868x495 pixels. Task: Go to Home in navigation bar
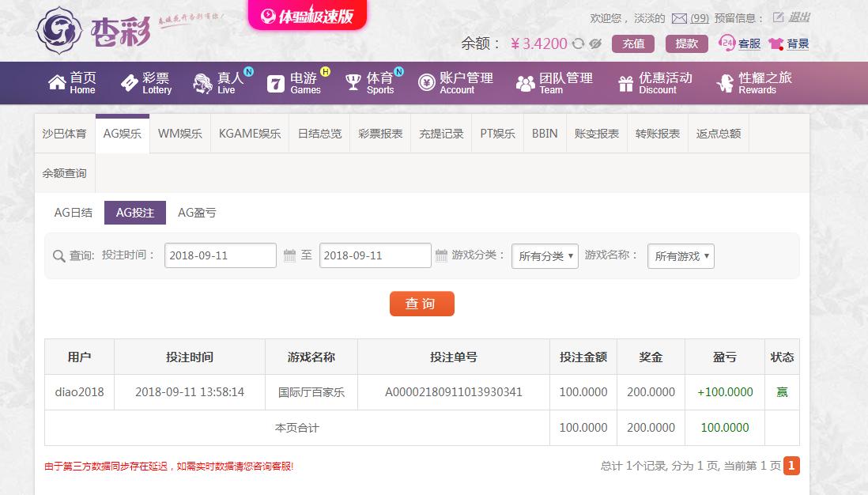click(x=73, y=82)
